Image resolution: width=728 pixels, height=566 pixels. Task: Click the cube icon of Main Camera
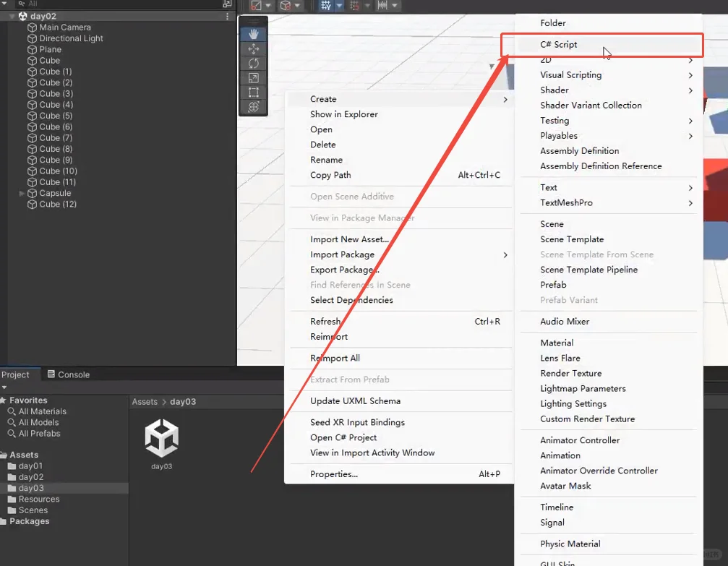32,27
